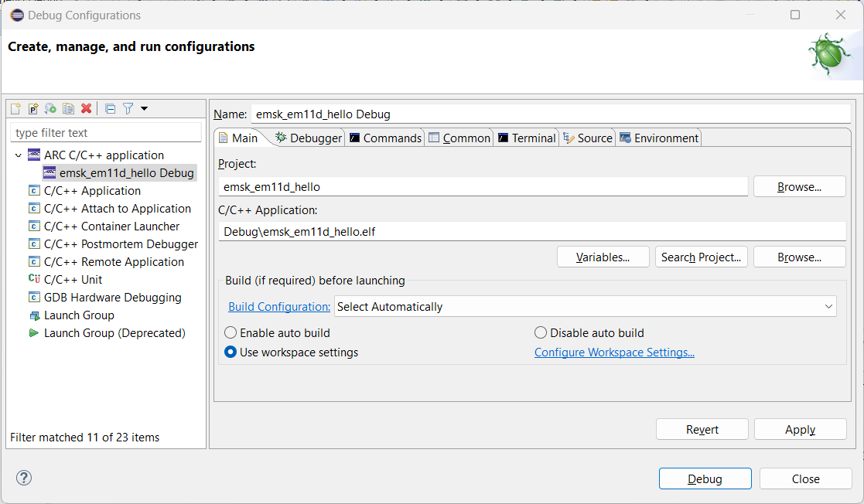Open the Build Configuration link

click(279, 307)
